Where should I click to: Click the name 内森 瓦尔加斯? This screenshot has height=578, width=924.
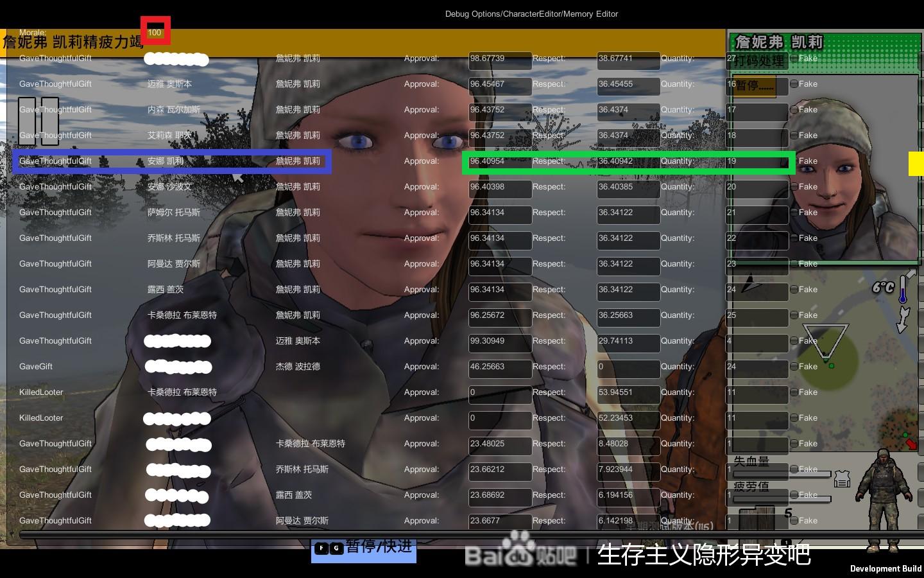click(174, 110)
